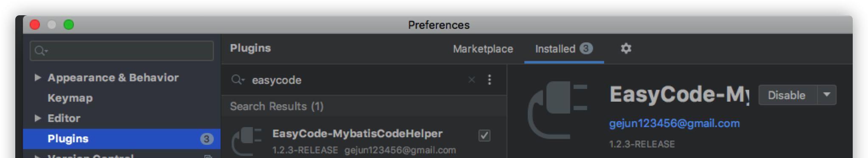The image size is (868, 158).
Task: Disable the EasyCode plugin
Action: [787, 95]
